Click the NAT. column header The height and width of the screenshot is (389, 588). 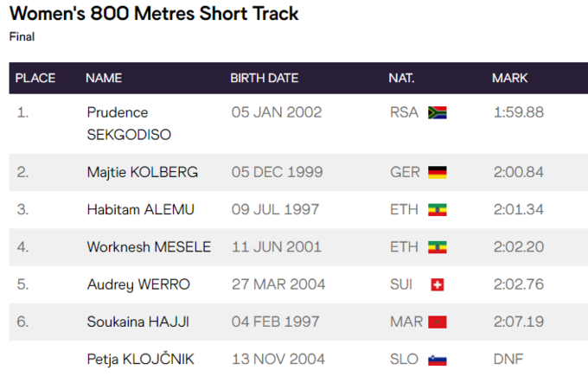pyautogui.click(x=401, y=78)
